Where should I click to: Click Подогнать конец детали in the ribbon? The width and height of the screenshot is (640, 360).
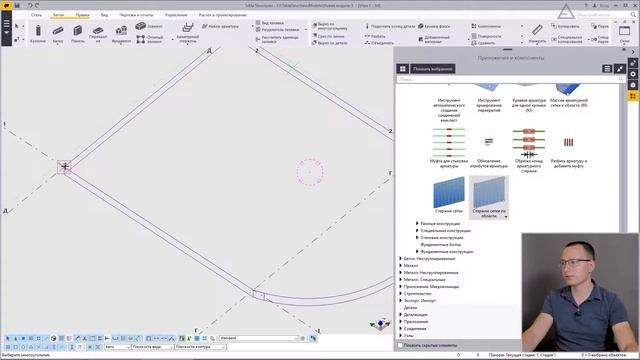(x=390, y=26)
